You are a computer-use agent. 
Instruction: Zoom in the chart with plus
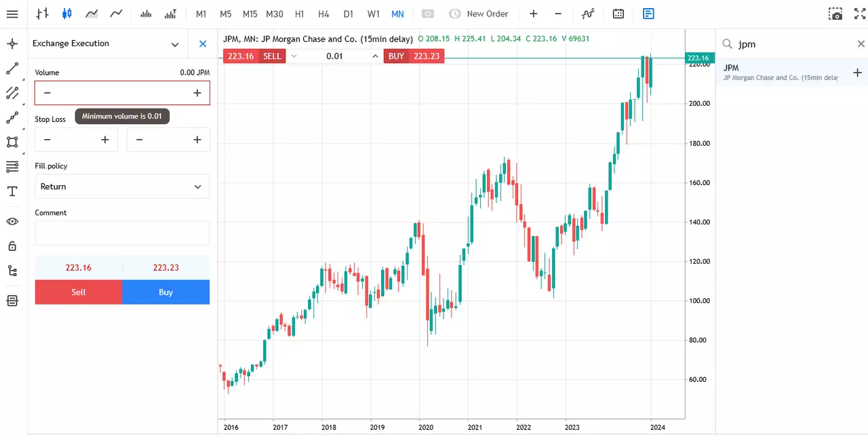[534, 14]
